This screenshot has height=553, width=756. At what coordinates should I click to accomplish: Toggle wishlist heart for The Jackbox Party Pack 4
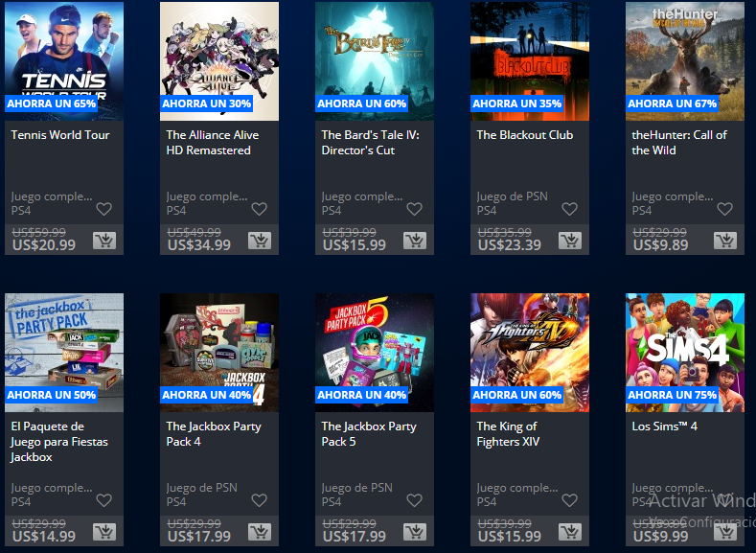pos(260,500)
